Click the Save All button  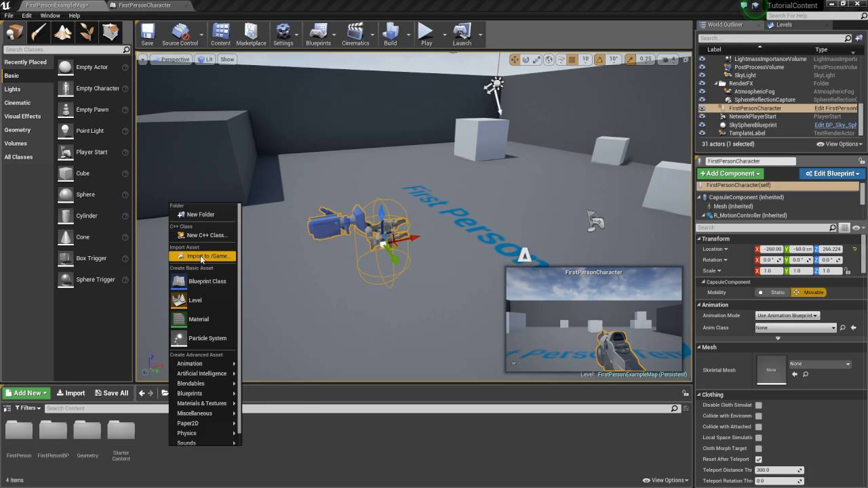[111, 393]
